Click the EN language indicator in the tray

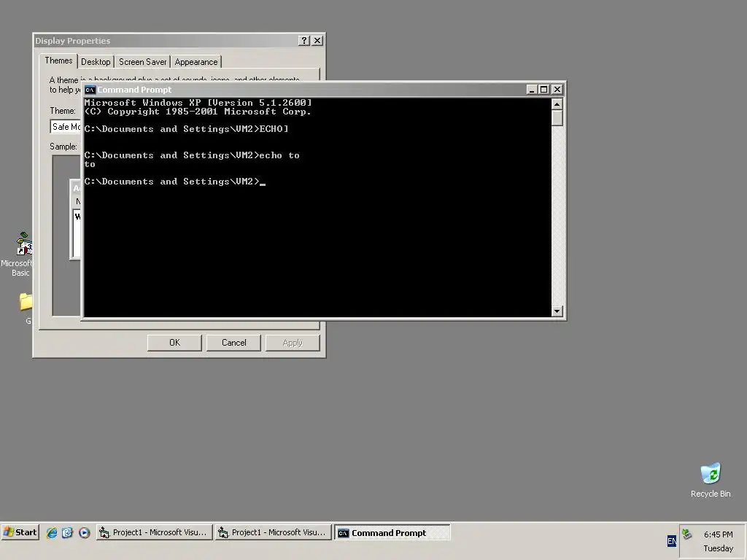[671, 541]
